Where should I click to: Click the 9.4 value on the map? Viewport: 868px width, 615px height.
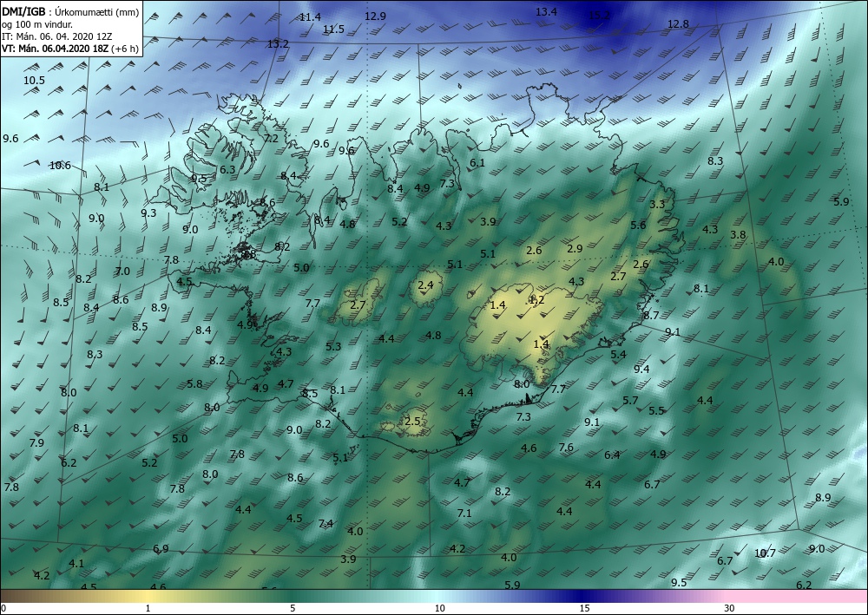point(641,369)
